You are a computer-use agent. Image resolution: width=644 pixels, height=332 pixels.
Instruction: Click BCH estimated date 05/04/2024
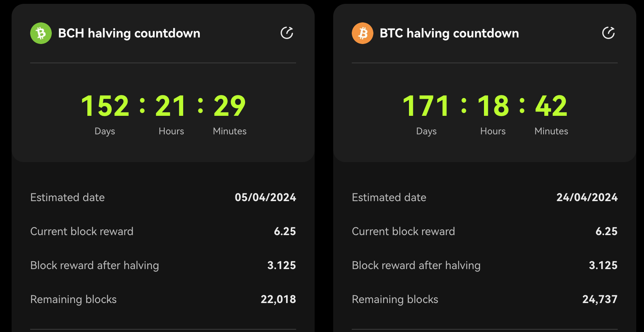pyautogui.click(x=266, y=198)
